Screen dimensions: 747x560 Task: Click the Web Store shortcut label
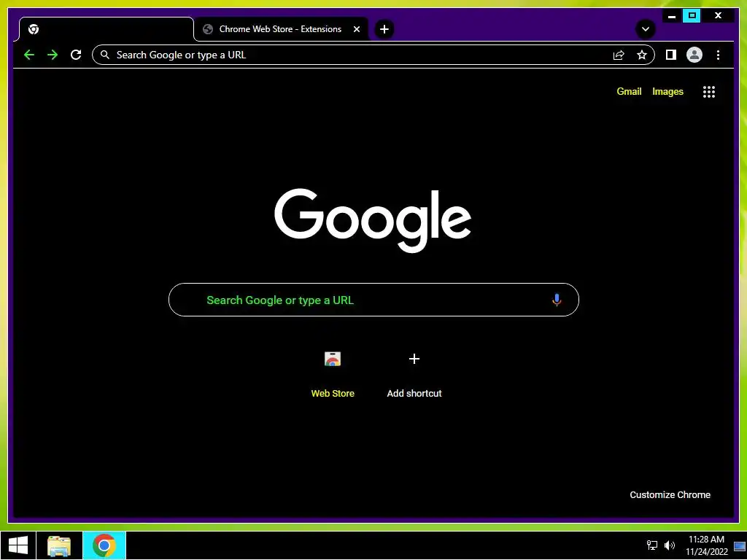[x=333, y=393]
